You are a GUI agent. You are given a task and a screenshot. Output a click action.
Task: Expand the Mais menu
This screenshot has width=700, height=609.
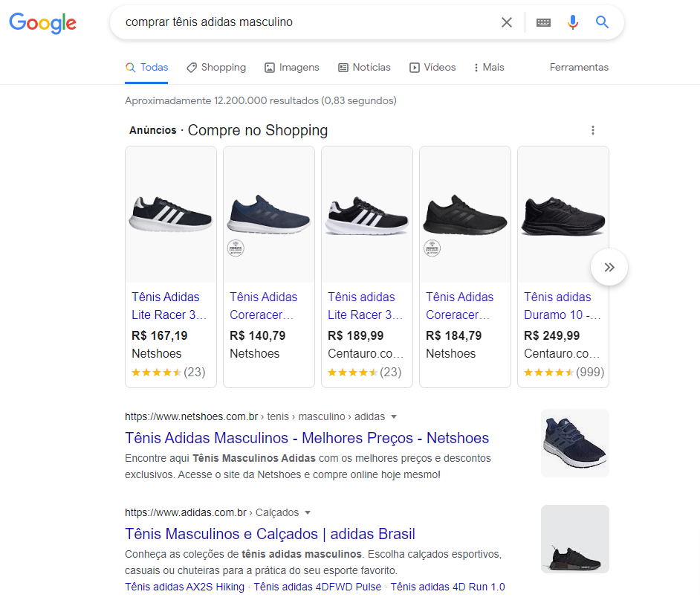[489, 68]
